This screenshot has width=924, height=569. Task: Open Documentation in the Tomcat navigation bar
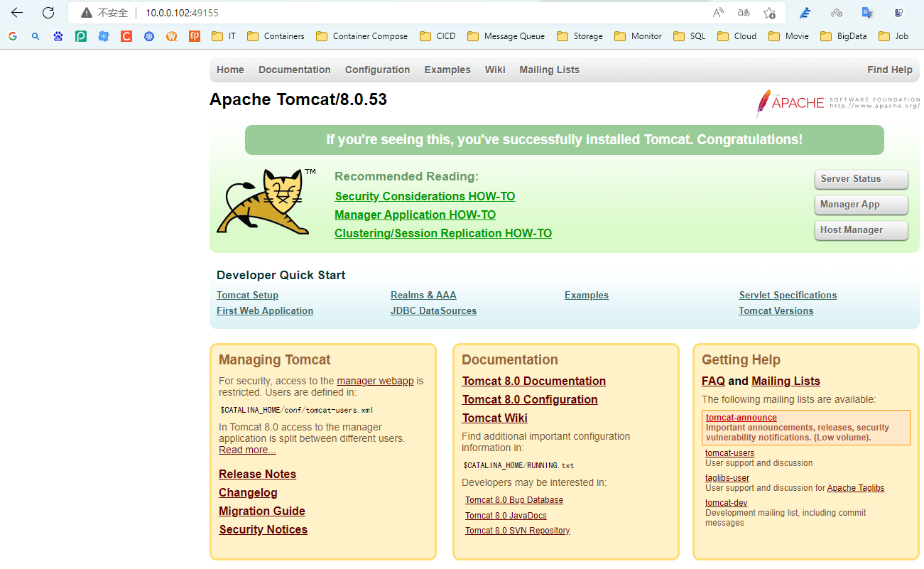295,70
